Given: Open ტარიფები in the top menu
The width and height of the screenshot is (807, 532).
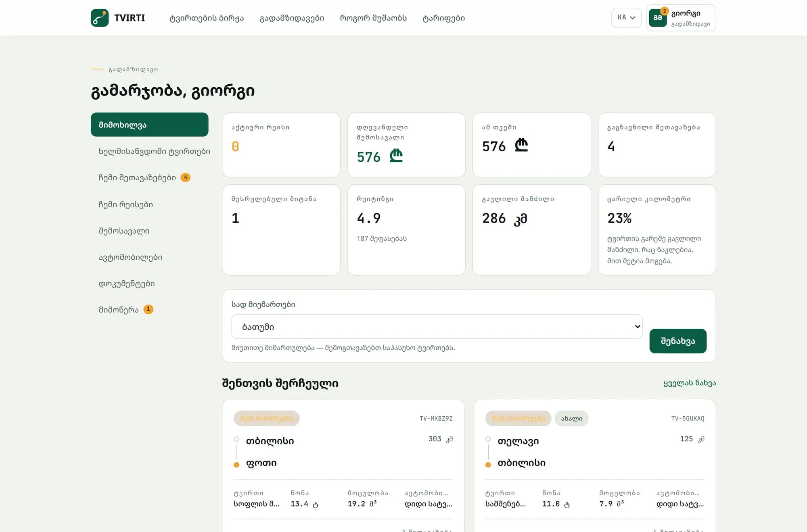Looking at the screenshot, I should click(443, 18).
